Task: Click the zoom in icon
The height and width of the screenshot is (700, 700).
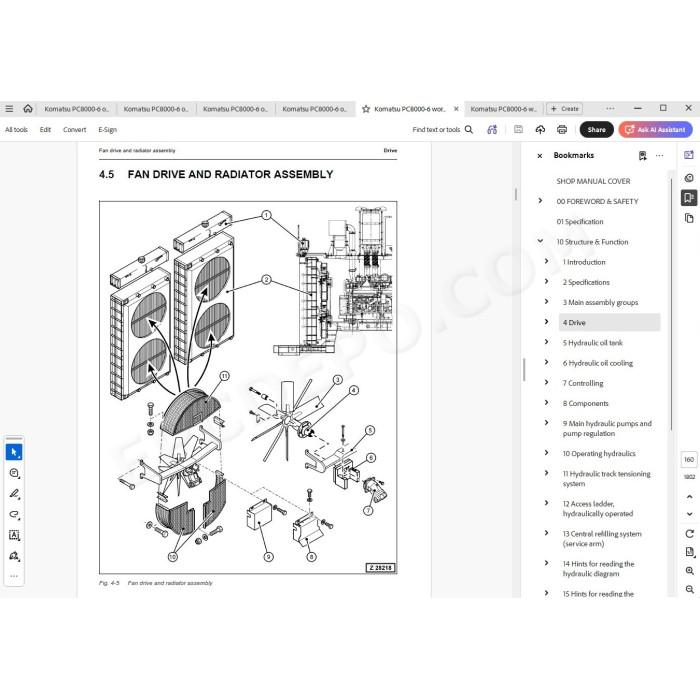Action: [689, 571]
